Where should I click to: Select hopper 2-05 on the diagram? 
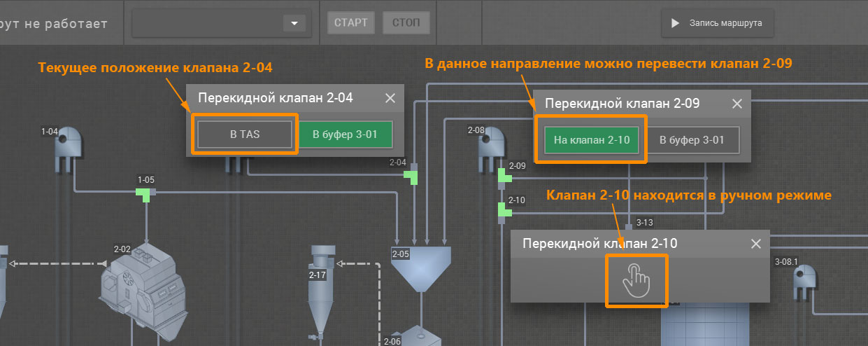pos(422,266)
